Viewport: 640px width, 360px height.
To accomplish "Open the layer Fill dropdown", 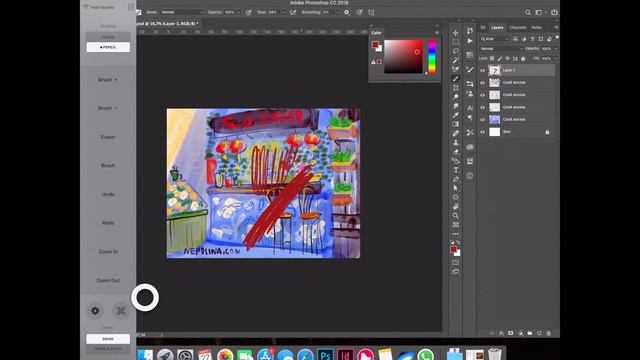I will [556, 58].
